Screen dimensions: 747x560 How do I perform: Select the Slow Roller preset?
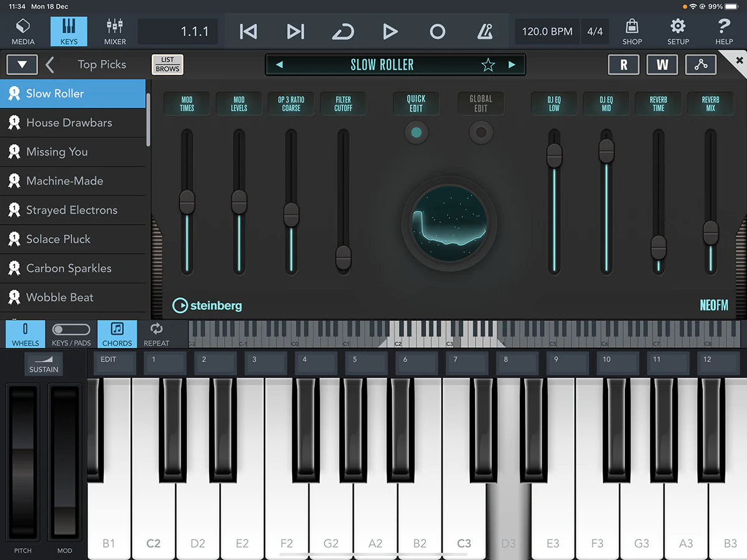(73, 93)
